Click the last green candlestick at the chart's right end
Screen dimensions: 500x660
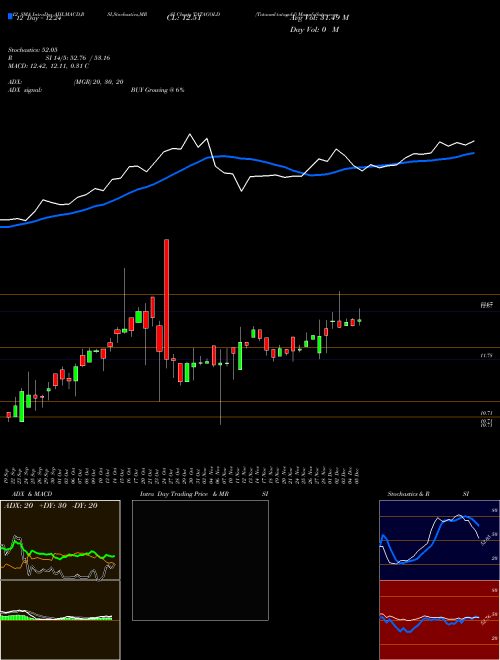pos(359,321)
